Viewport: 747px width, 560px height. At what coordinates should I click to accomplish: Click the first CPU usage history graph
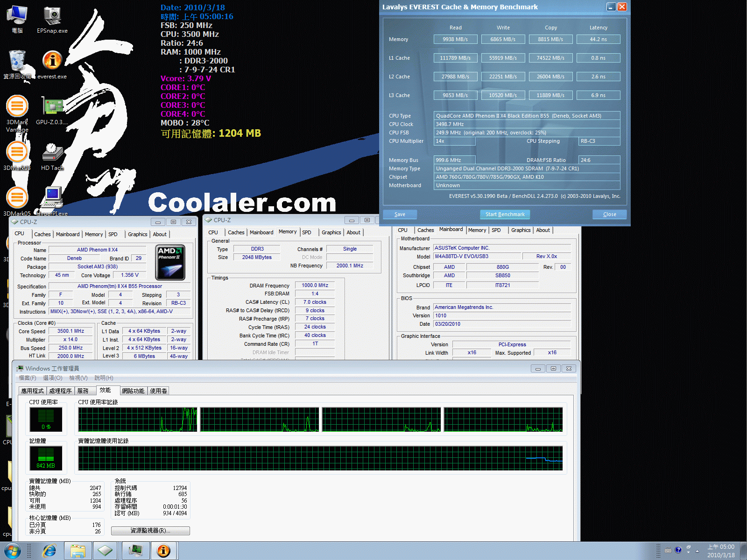(138, 420)
